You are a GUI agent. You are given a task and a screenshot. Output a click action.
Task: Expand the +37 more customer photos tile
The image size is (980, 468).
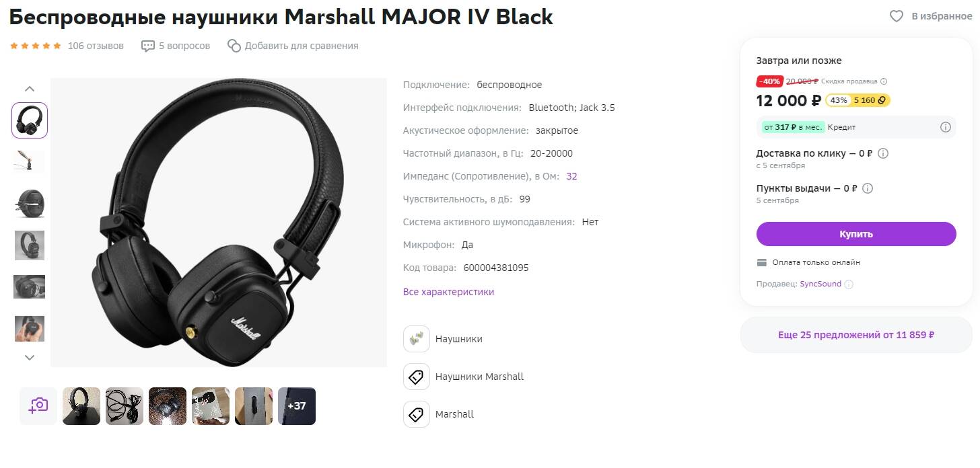pos(297,406)
